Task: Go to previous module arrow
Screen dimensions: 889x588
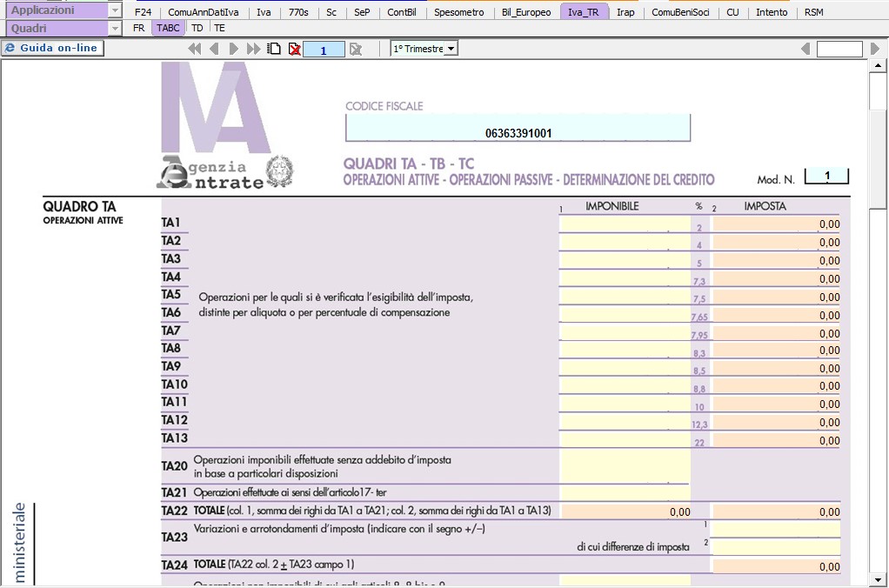Action: pyautogui.click(x=214, y=49)
